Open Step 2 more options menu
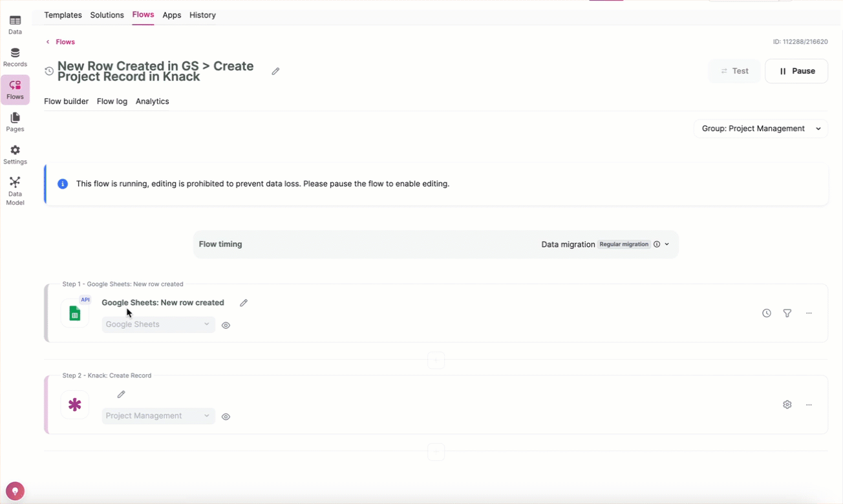The width and height of the screenshot is (843, 504). click(809, 404)
